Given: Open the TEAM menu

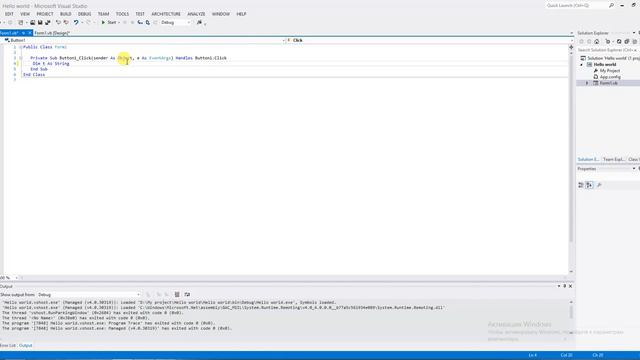Looking at the screenshot, I should pos(103,14).
